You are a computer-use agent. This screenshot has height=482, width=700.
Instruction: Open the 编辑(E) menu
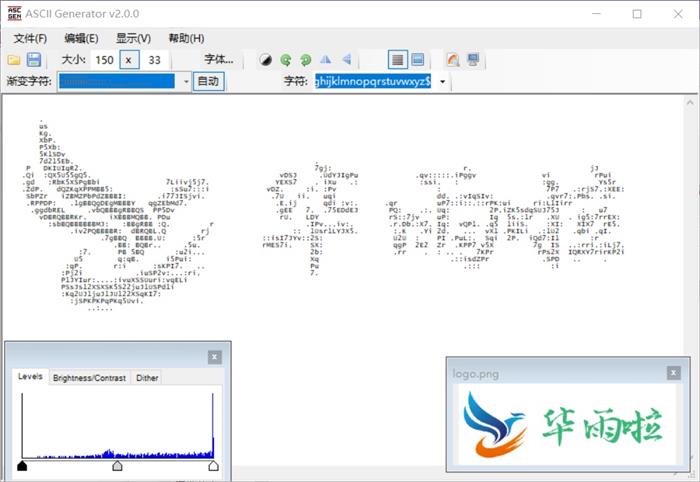pyautogui.click(x=81, y=38)
